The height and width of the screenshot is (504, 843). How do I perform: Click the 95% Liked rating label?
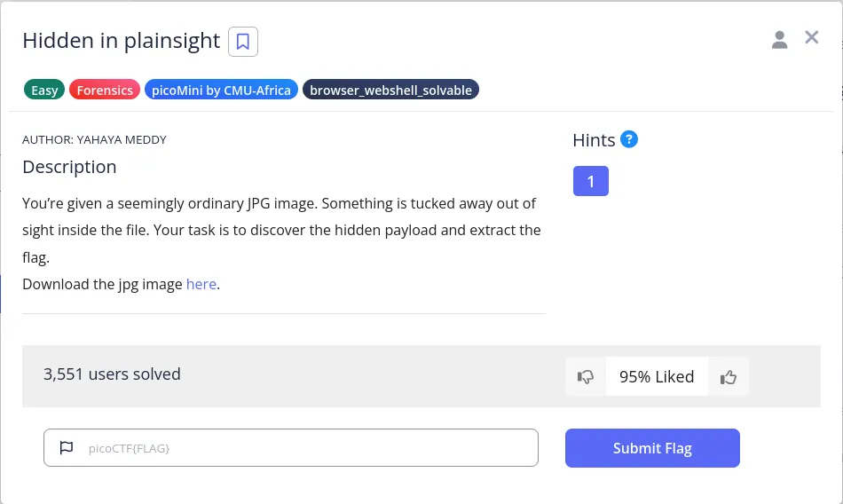[657, 376]
